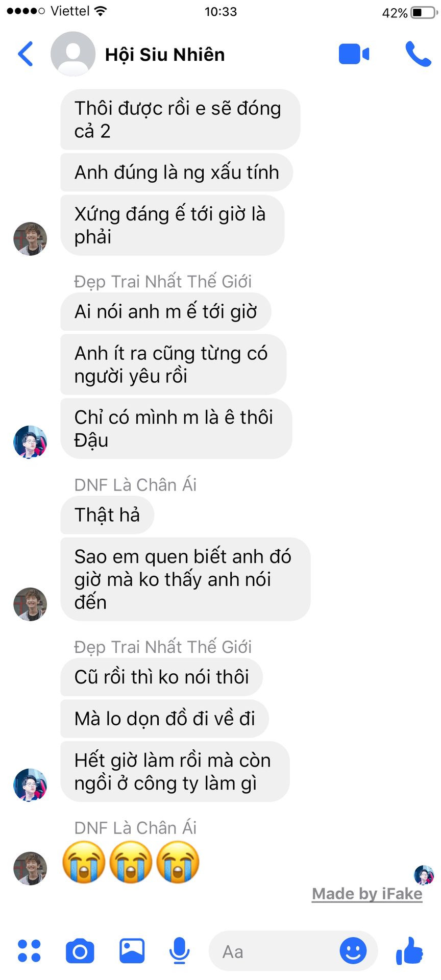Tap the small seen-by avatar indicator

424,875
